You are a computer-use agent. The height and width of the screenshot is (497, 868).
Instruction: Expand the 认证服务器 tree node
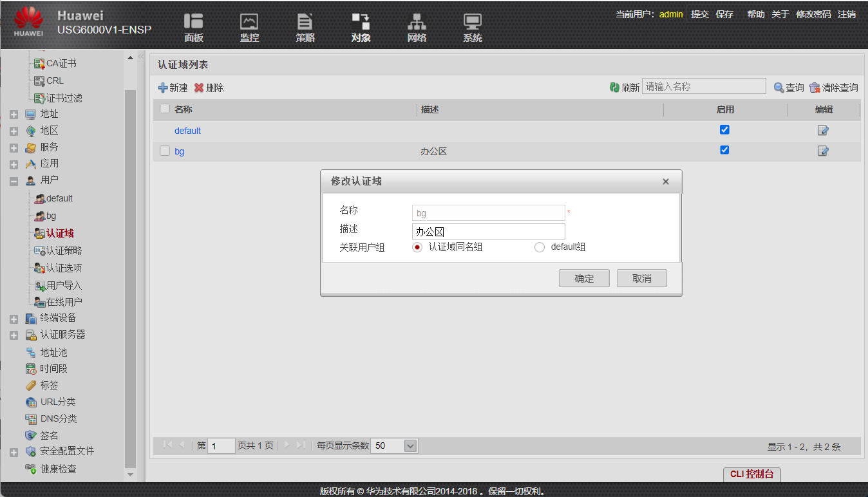click(x=14, y=335)
